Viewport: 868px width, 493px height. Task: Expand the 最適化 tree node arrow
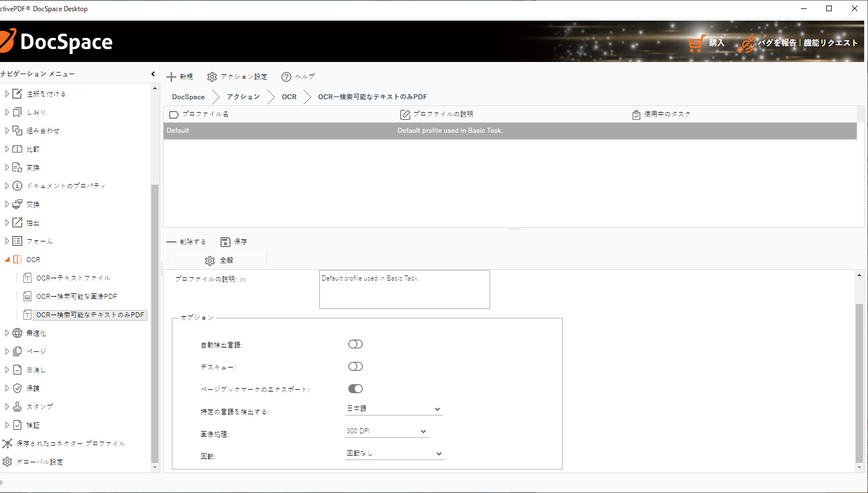(7, 333)
